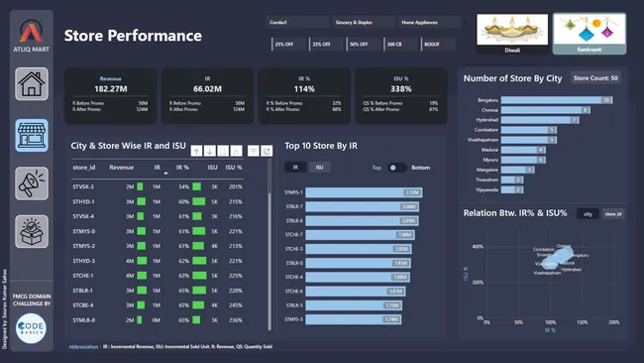The image size is (644, 363).
Task: Click the STMLR-0 table row id
Action: (84, 319)
